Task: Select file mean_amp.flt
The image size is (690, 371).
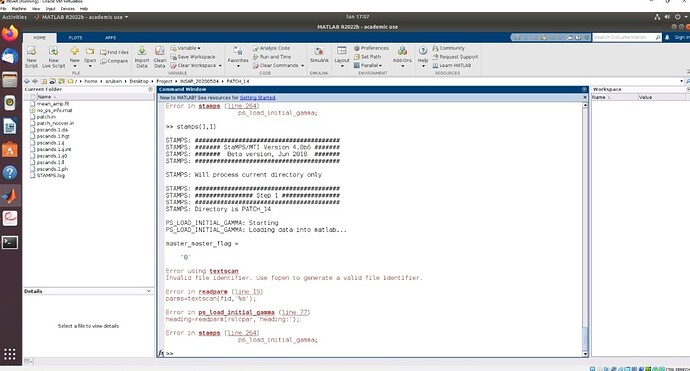Action: (53, 104)
